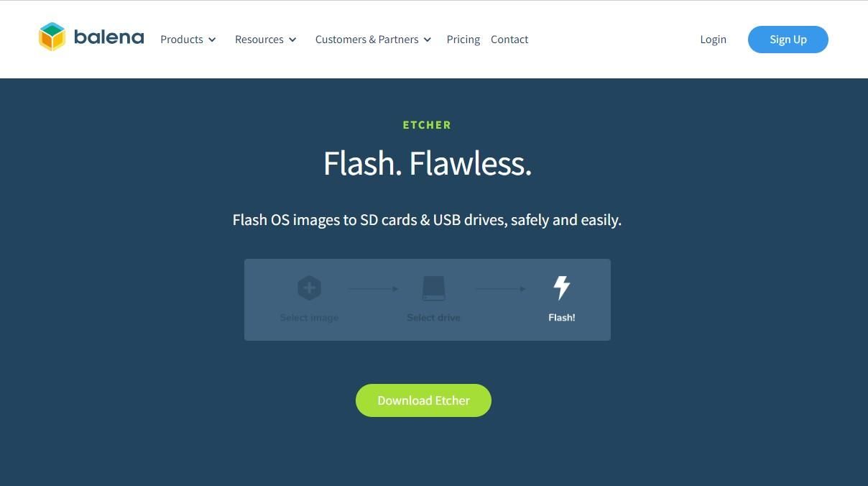Viewport: 868px width, 486px height.
Task: Open the Contact page link
Action: pos(509,40)
